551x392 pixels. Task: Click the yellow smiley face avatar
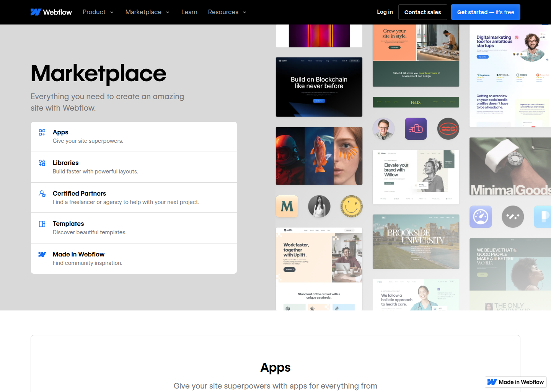coord(351,206)
